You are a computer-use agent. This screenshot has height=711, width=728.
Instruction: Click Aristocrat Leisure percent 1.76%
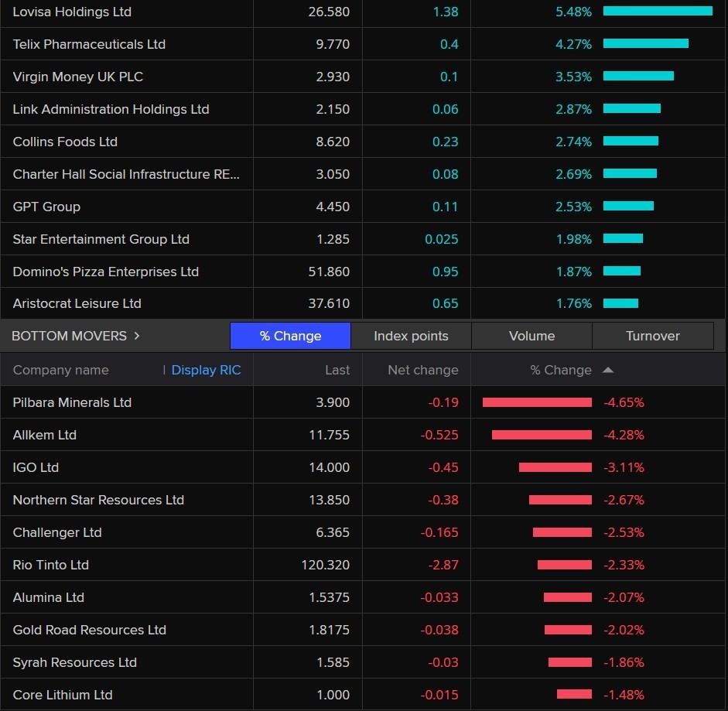574,303
